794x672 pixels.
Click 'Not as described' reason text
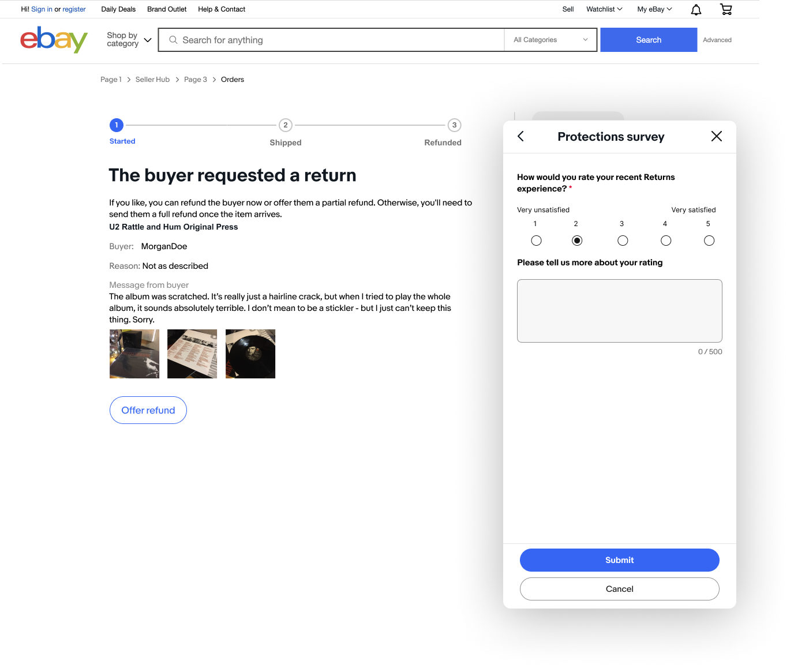tap(175, 266)
